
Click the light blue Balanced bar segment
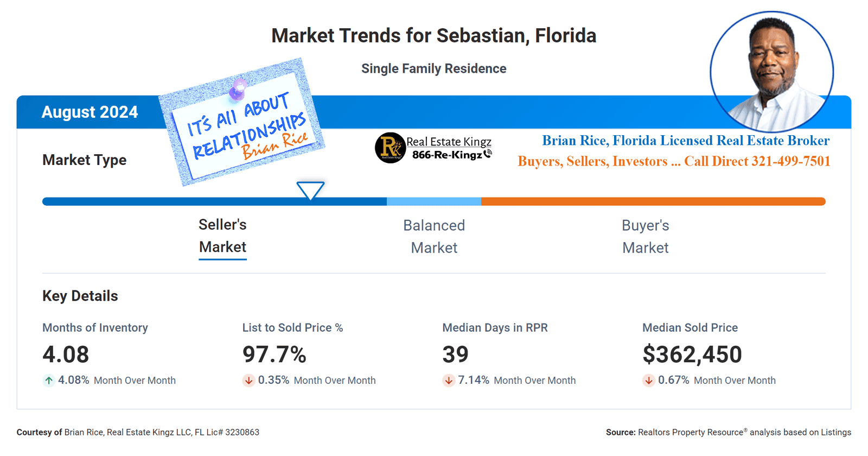click(x=434, y=201)
